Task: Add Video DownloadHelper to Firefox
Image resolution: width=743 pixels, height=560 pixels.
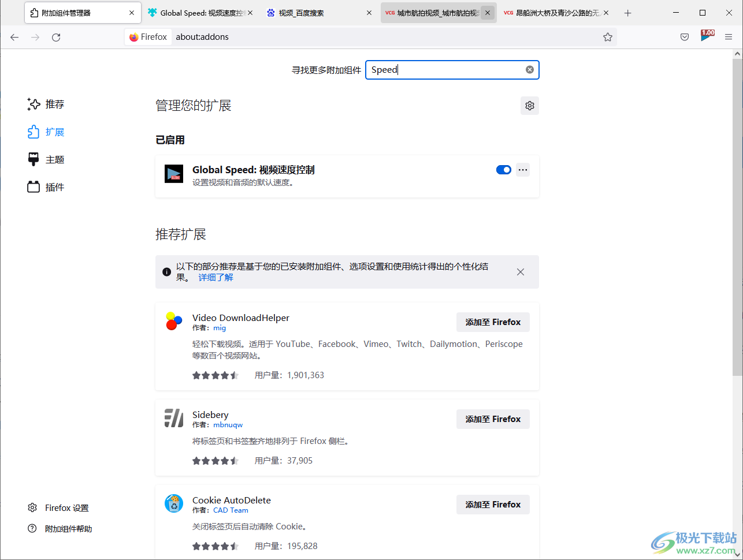Action: point(493,322)
